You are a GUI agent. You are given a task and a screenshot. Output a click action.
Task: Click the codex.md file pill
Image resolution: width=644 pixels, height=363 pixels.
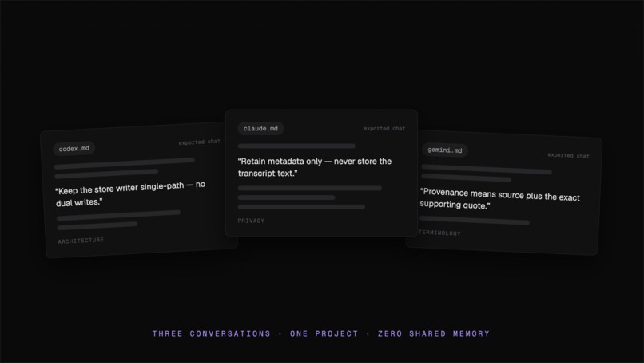point(74,149)
